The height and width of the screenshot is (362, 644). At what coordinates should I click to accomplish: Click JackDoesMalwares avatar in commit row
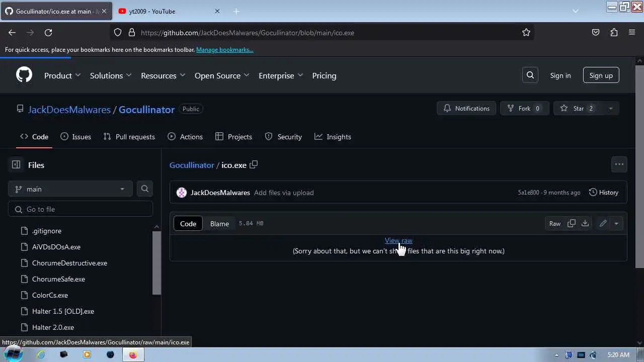(182, 193)
